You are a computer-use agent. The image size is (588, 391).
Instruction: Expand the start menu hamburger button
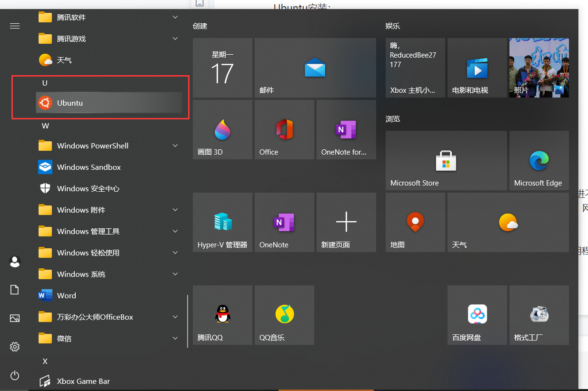click(15, 26)
